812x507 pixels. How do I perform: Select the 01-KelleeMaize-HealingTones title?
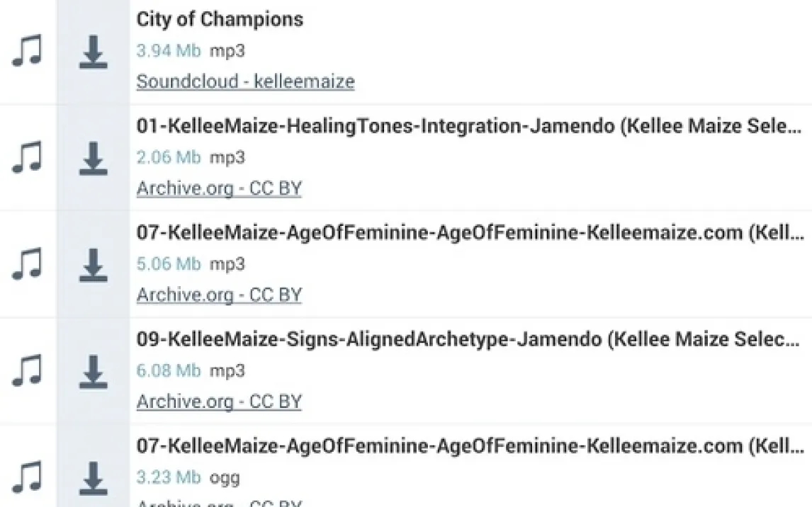(468, 126)
